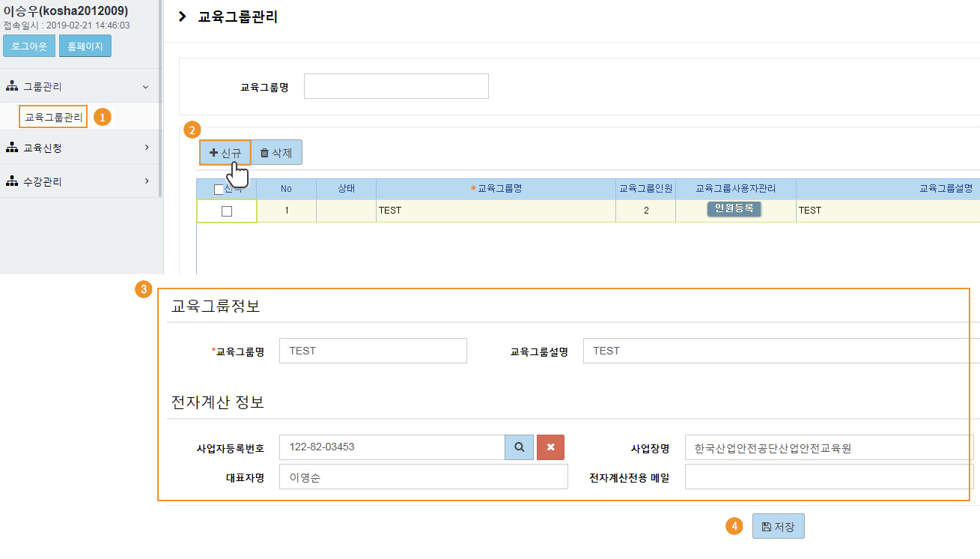Click the TEST cell under 교육그룹설명 column
Viewport: 980px width, 559px height.
(888, 211)
